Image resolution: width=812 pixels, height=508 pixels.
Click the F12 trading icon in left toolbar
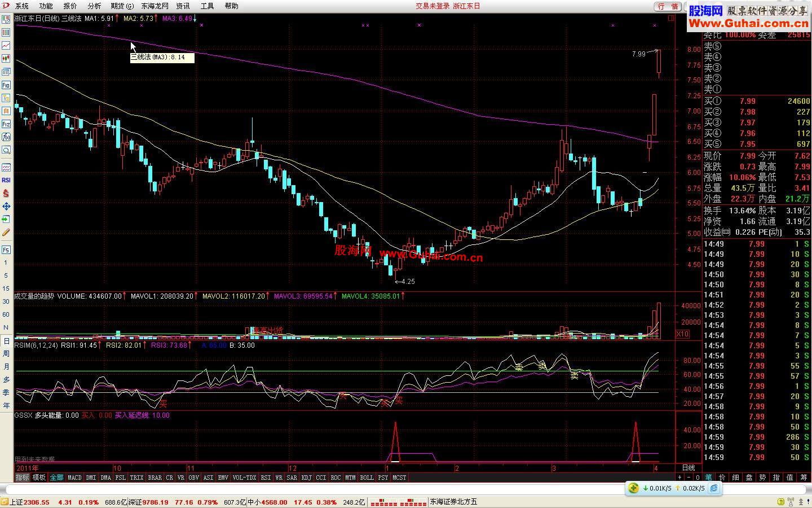[x=6, y=124]
